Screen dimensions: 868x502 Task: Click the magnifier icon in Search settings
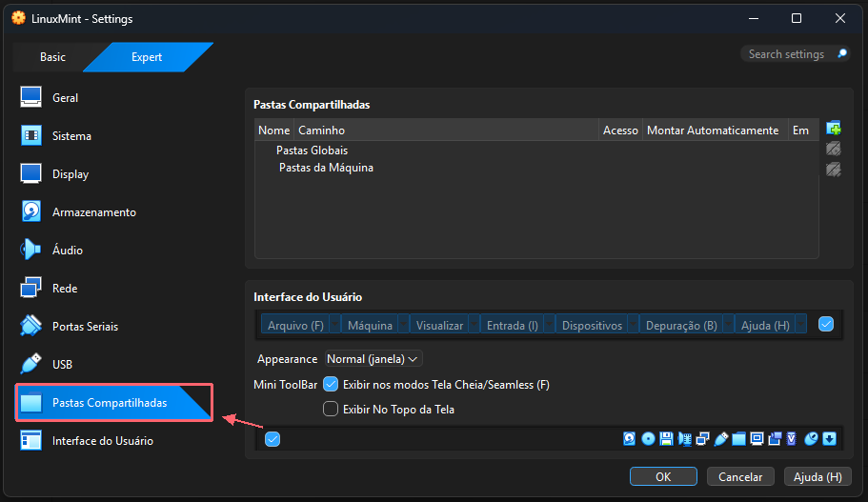pyautogui.click(x=842, y=53)
